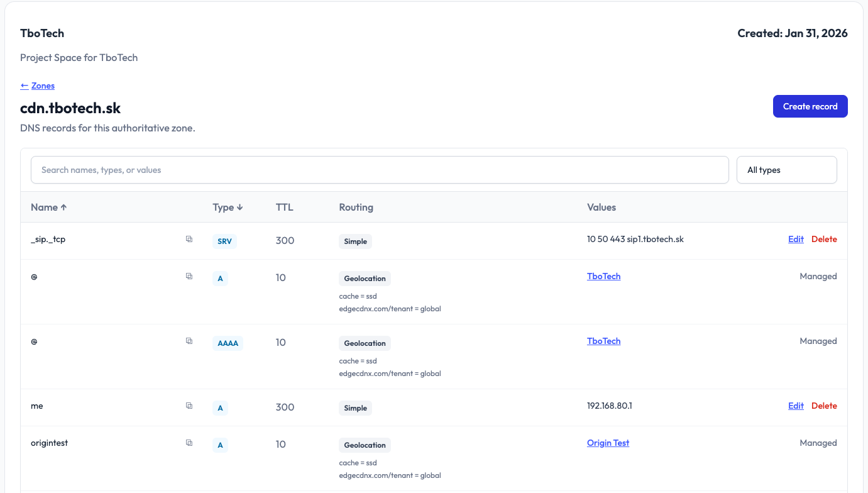The height and width of the screenshot is (493, 868).
Task: Click the IP value 192.168.80.1
Action: pos(610,406)
